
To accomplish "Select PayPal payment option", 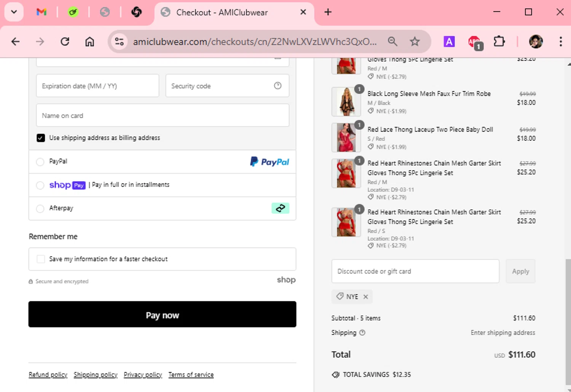I will click(40, 162).
